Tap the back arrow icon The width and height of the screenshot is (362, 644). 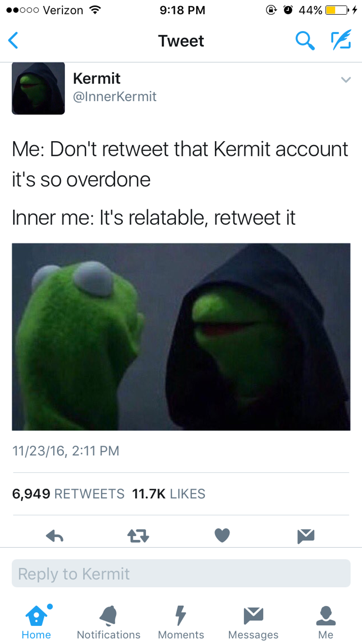pyautogui.click(x=13, y=40)
